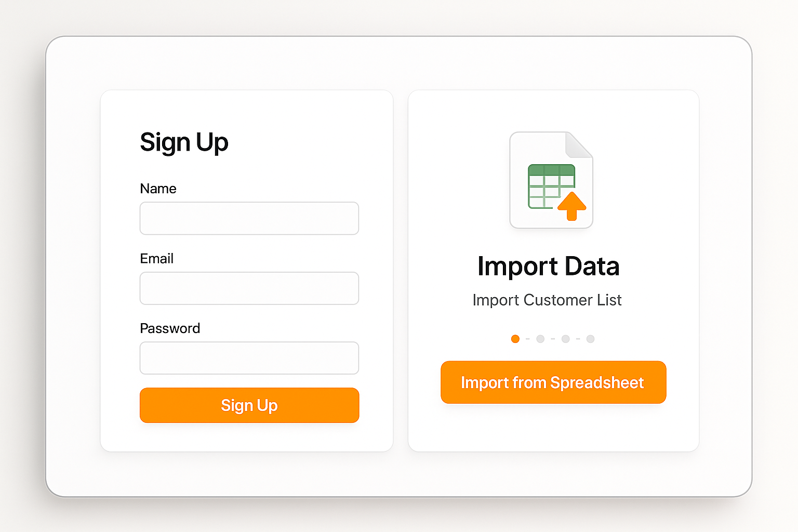Select the third pagination dot
Viewport: 798px width, 532px height.
click(565, 339)
